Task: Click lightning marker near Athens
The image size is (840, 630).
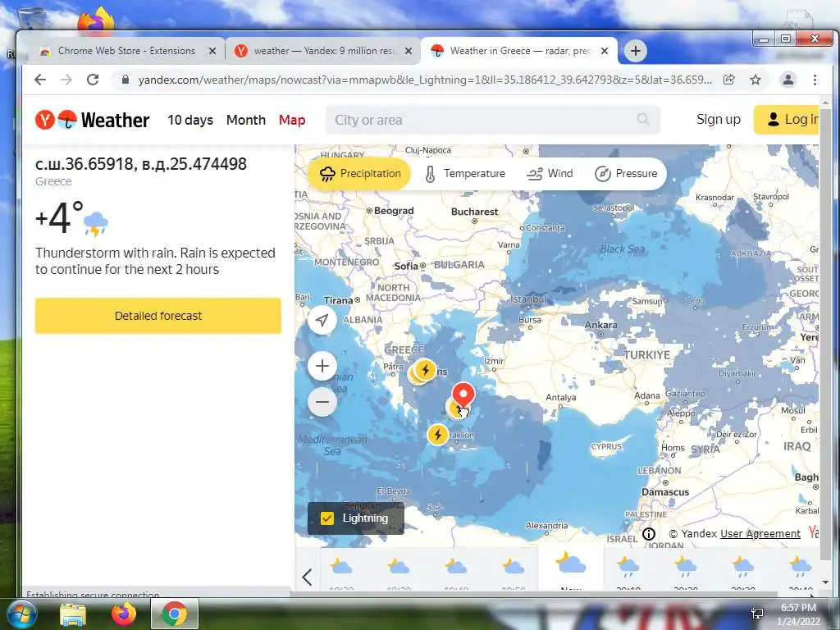Action: click(x=426, y=369)
